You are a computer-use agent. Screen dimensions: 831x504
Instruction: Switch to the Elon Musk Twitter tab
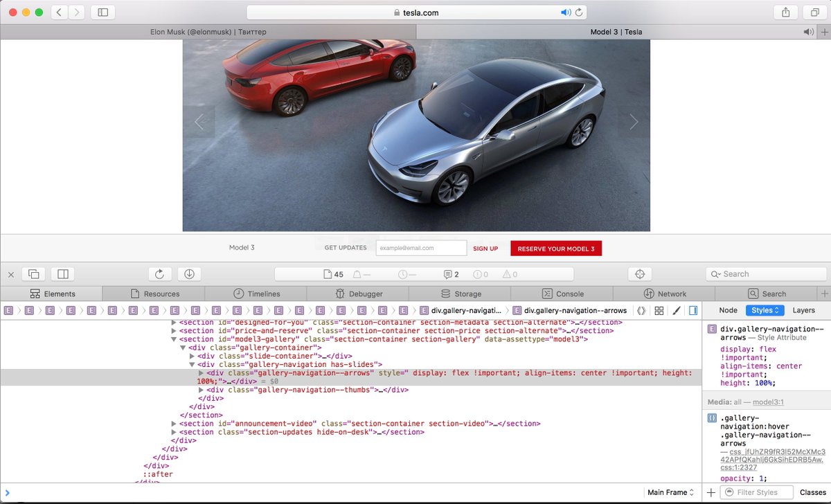(x=208, y=32)
